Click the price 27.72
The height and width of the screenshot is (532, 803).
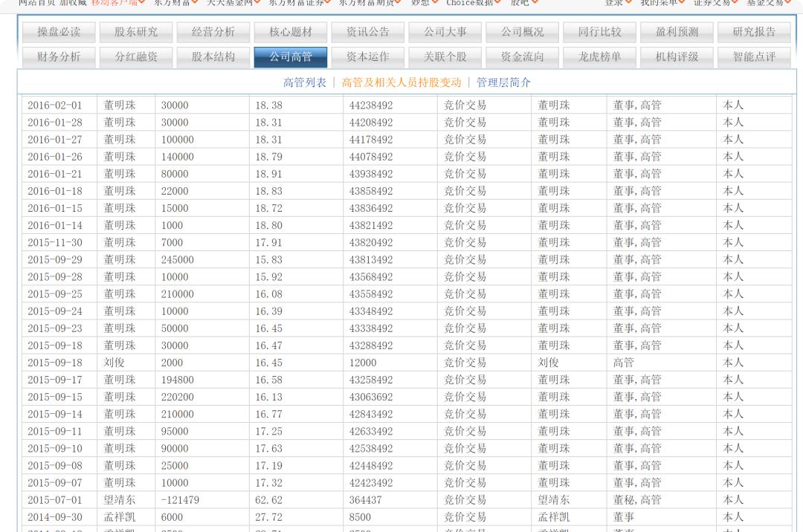[269, 517]
